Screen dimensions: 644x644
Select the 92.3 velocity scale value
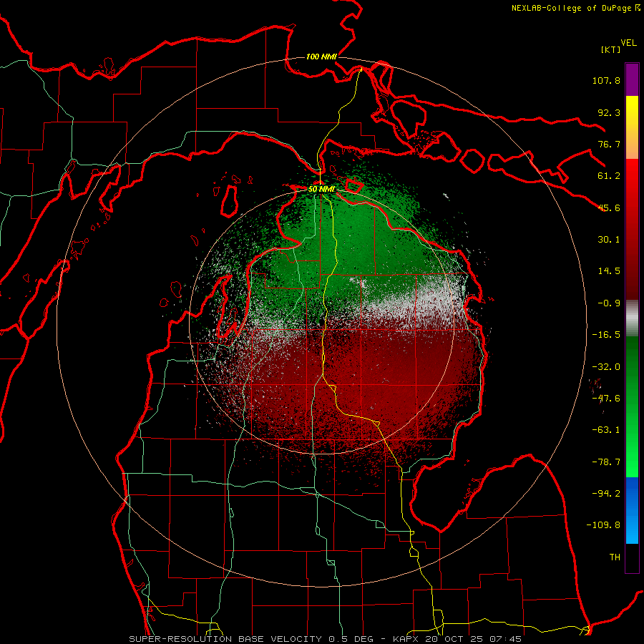[609, 112]
